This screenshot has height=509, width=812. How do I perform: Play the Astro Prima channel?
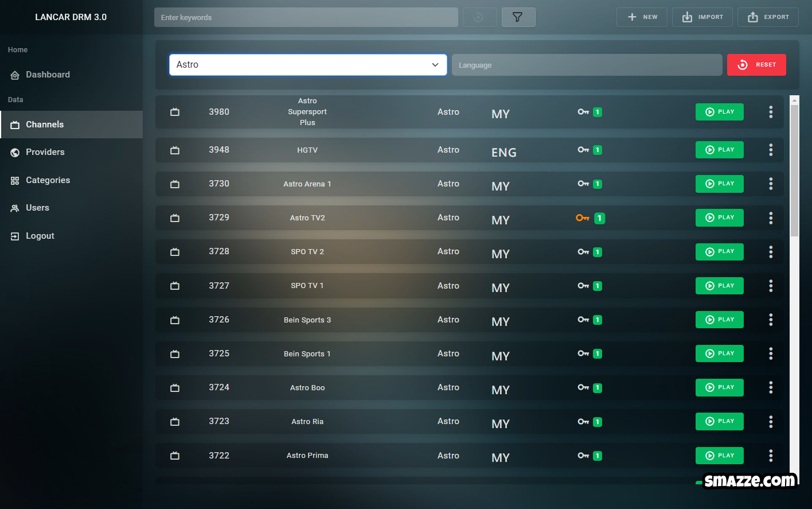coord(720,456)
